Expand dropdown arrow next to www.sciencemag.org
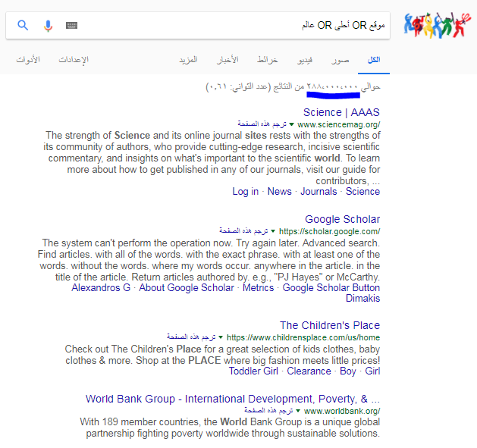 pyautogui.click(x=291, y=124)
